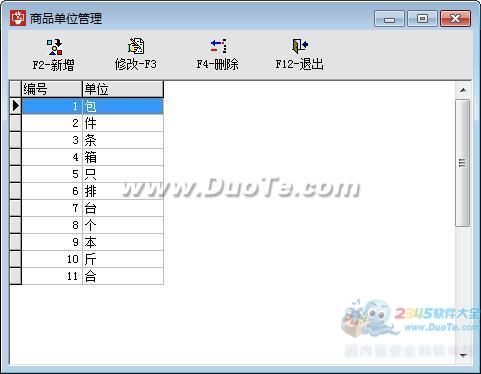Select the row with unit 条
Image resolution: width=481 pixels, height=374 pixels.
pos(92,140)
